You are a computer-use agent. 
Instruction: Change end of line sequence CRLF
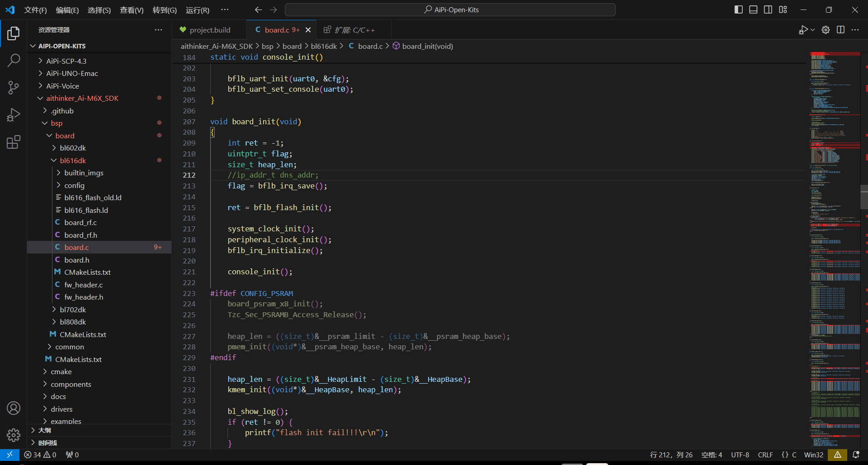click(x=765, y=455)
